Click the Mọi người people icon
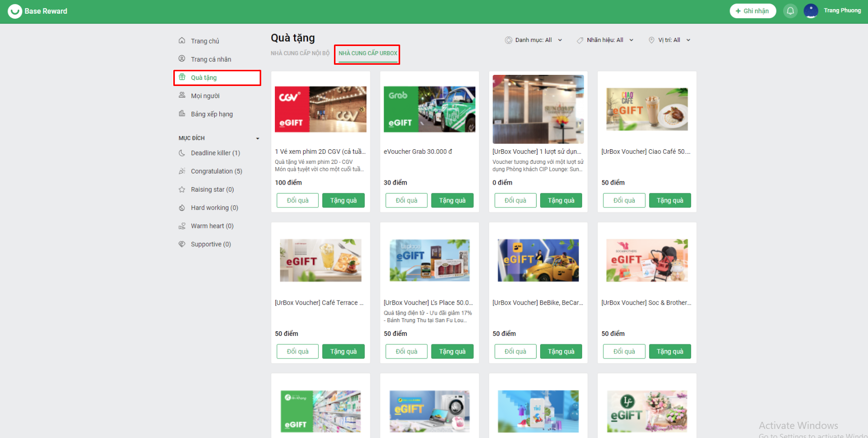 [x=182, y=95]
